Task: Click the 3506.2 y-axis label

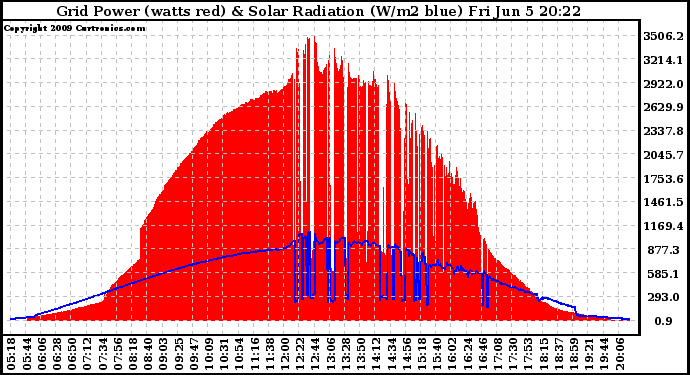Action: pyautogui.click(x=663, y=36)
